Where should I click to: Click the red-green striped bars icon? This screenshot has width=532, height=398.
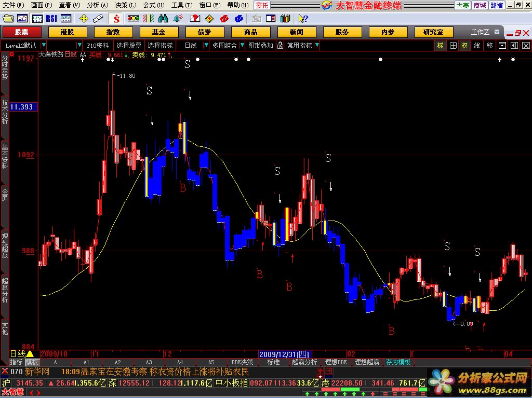148,18
